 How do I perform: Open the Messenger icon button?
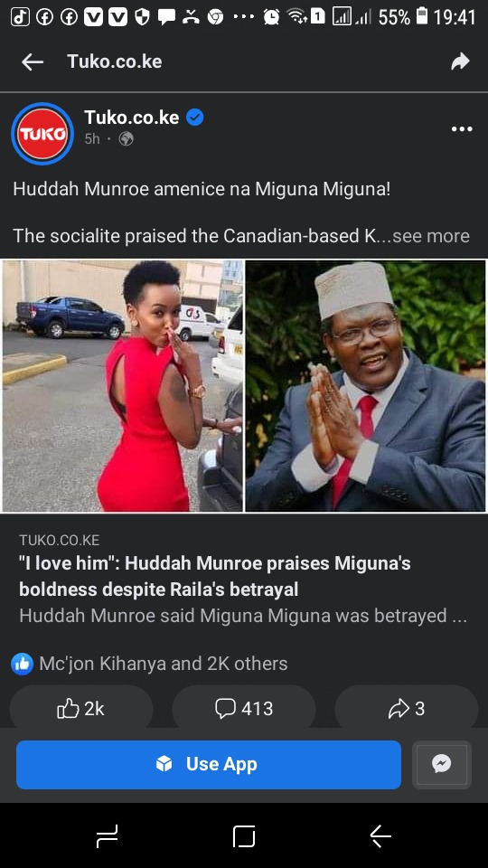[442, 765]
